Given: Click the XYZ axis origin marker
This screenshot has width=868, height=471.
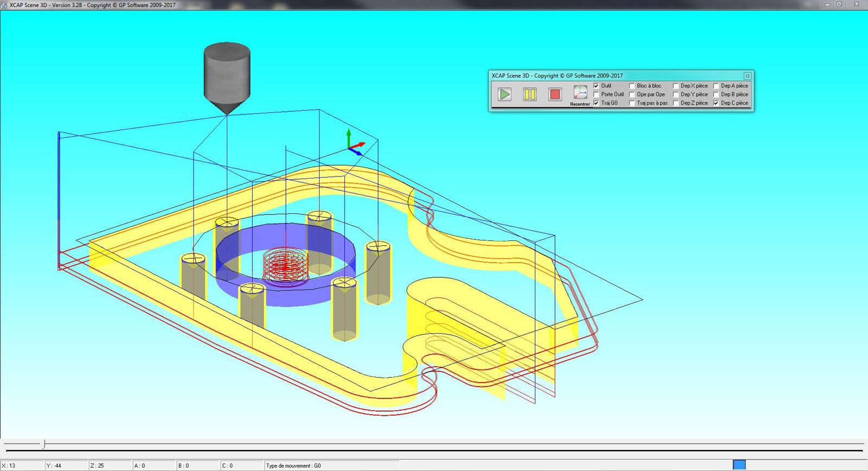Looking at the screenshot, I should pyautogui.click(x=350, y=147).
